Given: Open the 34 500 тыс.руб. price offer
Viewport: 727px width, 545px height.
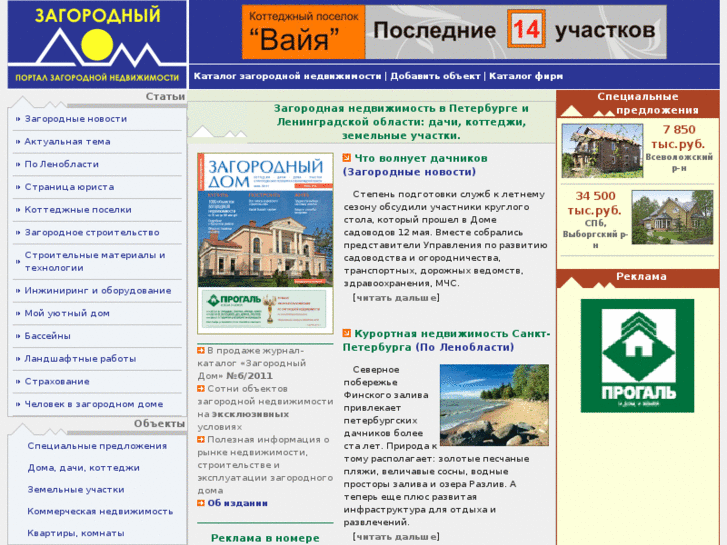Looking at the screenshot, I should (595, 203).
